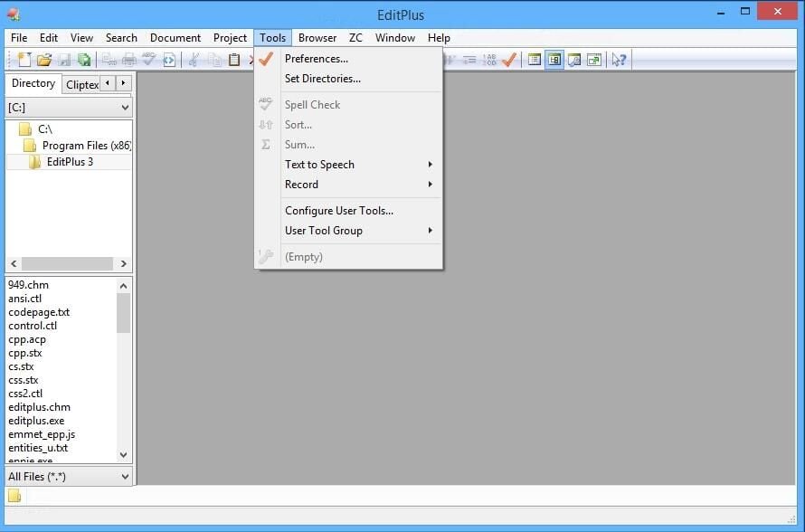Select Program Files (x86) folder in tree
Screen dimensions: 805x532
[86, 146]
